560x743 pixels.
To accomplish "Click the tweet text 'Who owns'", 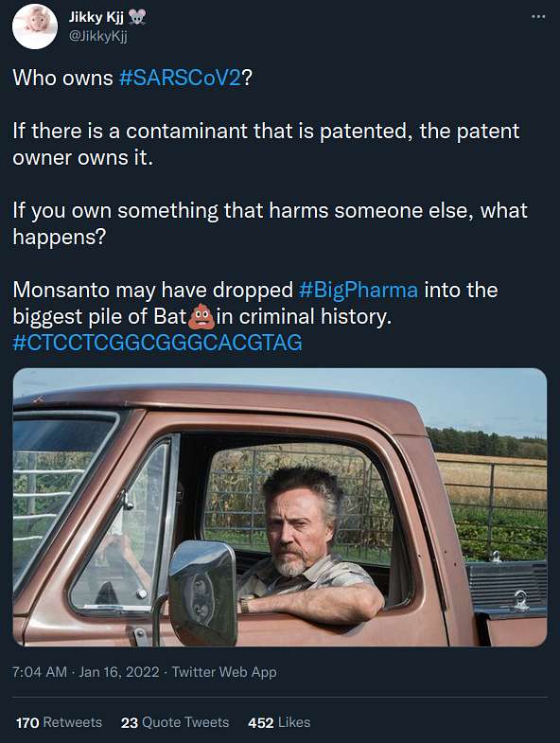I will point(62,78).
